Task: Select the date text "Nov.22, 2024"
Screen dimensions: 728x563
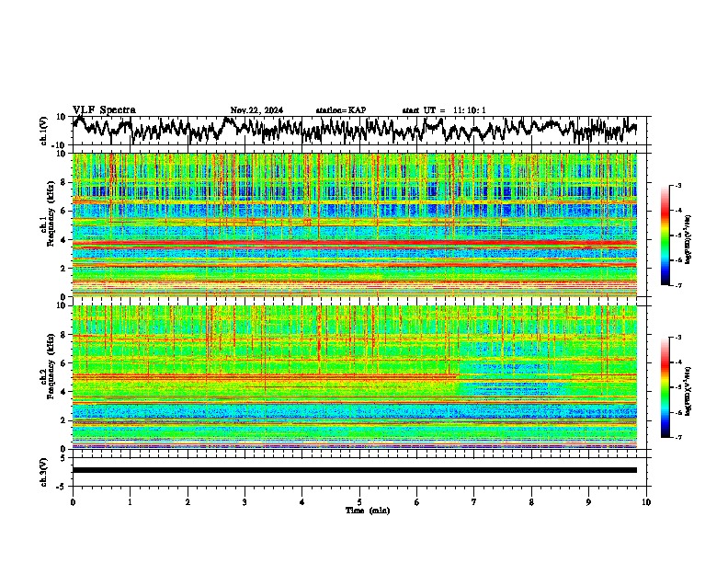Action: click(256, 110)
